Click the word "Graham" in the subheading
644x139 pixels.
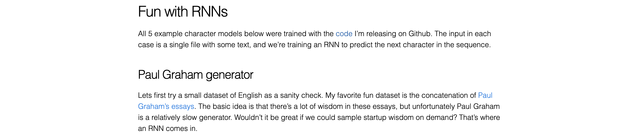pyautogui.click(x=183, y=75)
